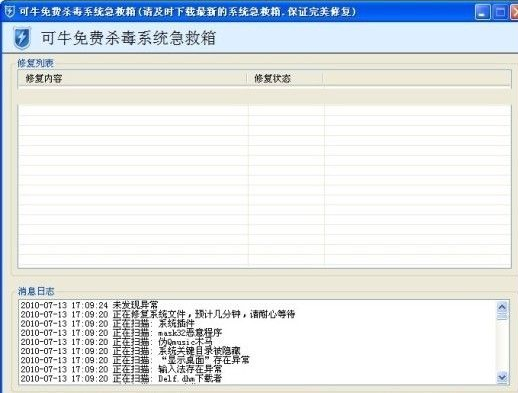
Task: Sort by the 修复内容 column header
Action: (x=132, y=79)
